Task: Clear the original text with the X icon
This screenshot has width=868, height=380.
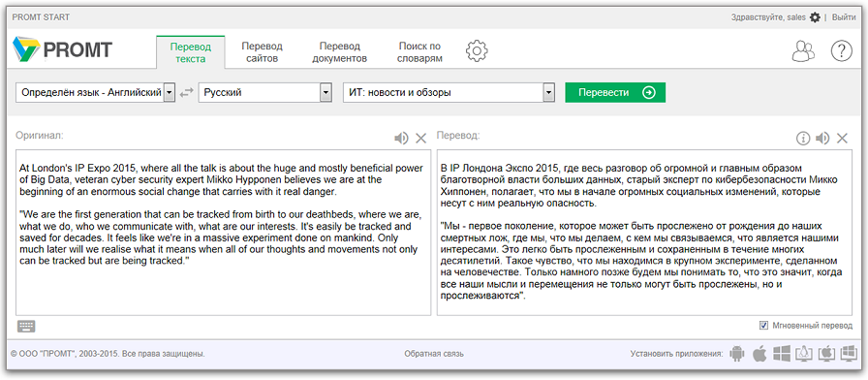Action: coord(420,139)
